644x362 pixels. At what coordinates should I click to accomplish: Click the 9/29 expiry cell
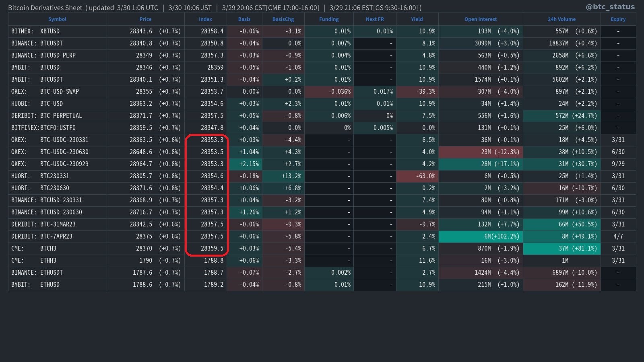[618, 164]
